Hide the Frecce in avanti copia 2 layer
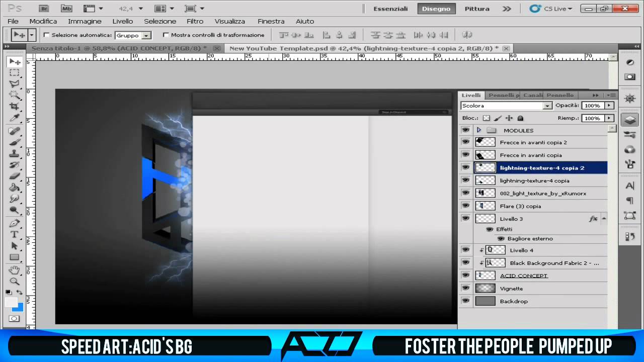The image size is (644, 362). tap(465, 142)
